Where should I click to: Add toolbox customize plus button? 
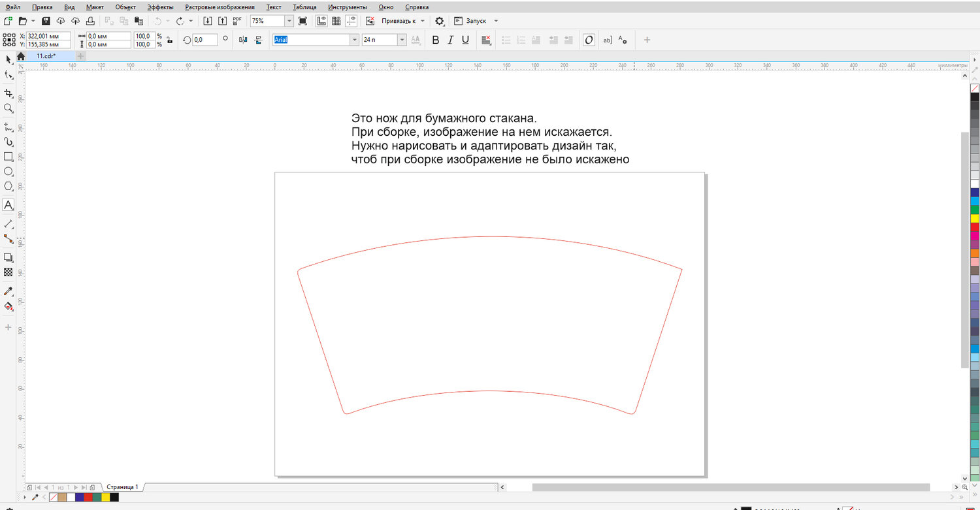(8, 327)
